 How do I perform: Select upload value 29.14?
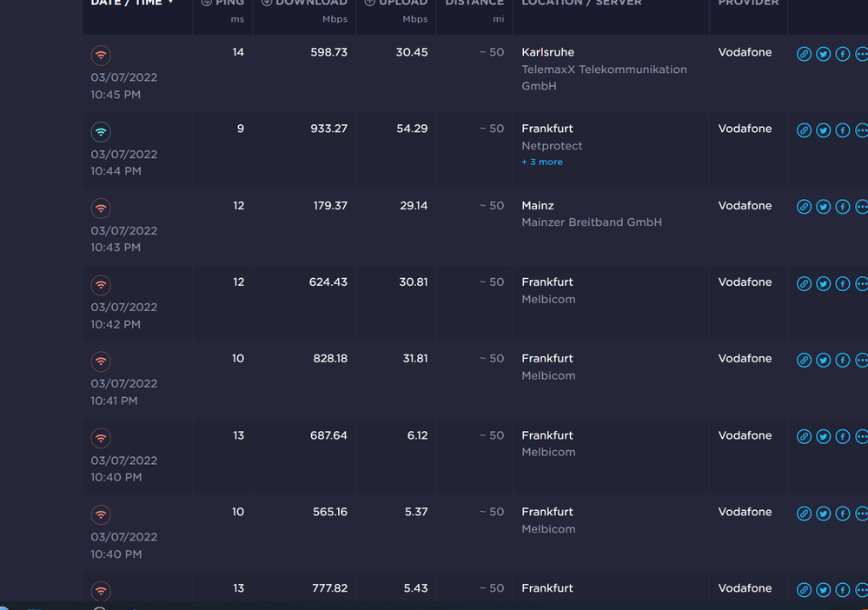414,205
